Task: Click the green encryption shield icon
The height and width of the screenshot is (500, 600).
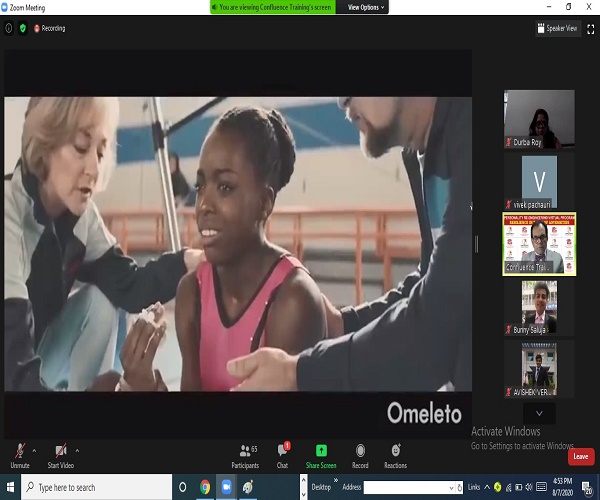Action: [23, 28]
